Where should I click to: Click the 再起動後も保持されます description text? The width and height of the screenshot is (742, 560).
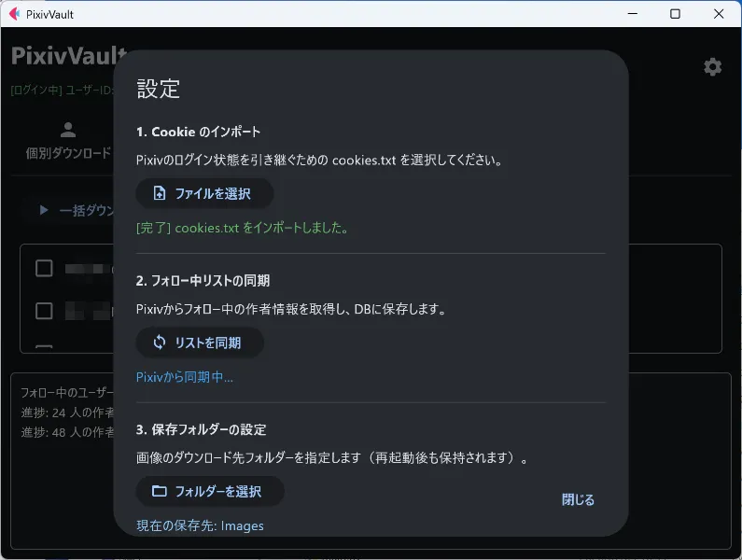(x=332, y=457)
